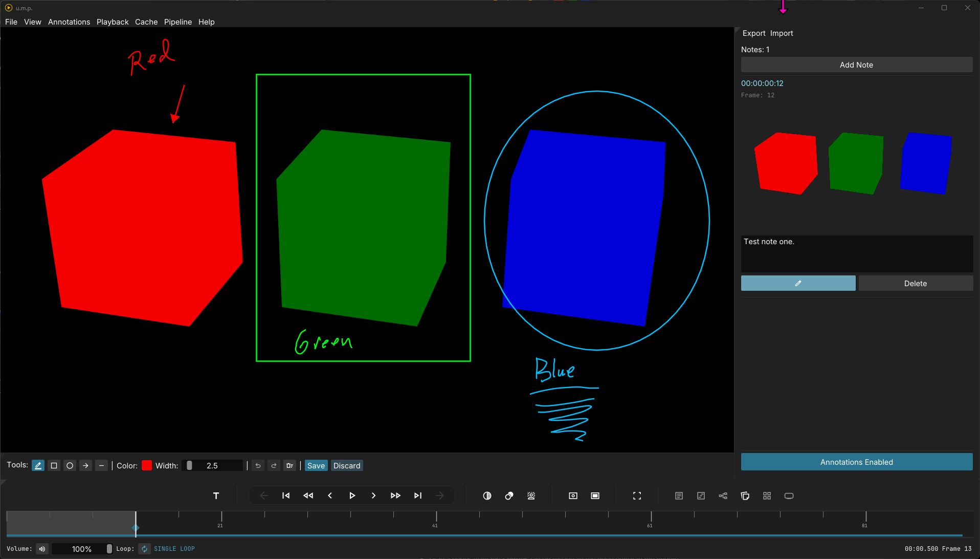Open the Annotations menu
The image size is (980, 559).
(x=69, y=22)
